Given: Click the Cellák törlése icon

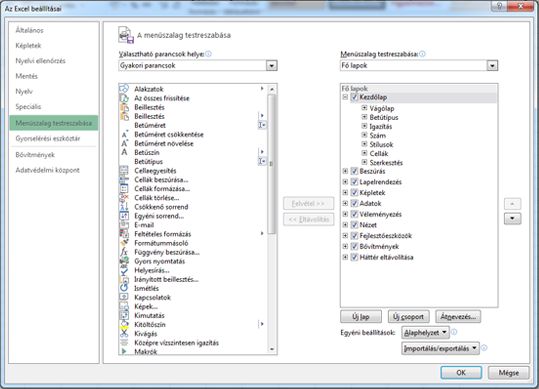Looking at the screenshot, I should pos(124,198).
